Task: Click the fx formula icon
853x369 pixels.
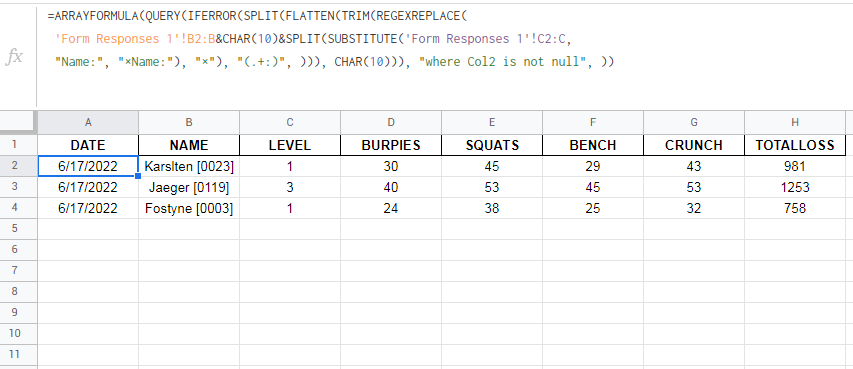Action: coord(14,57)
